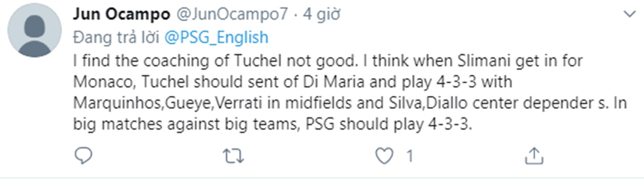This screenshot has height=181, width=644.
Task: Reply to Jun Ocampo's tweet
Action: point(84,156)
